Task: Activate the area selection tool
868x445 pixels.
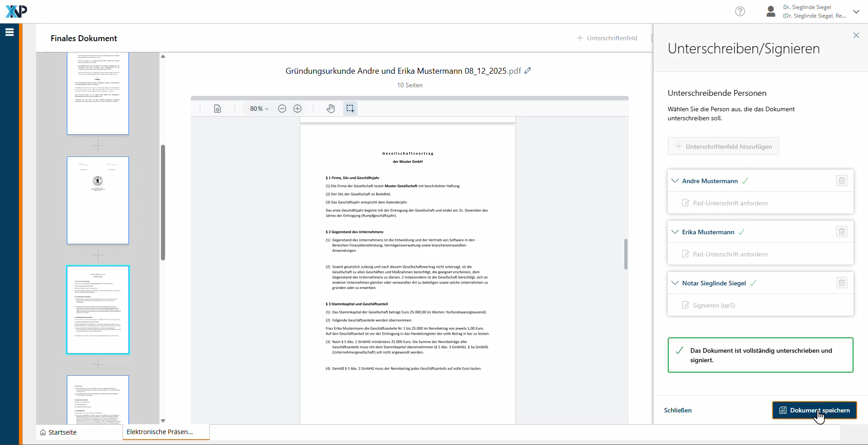Action: tap(350, 109)
